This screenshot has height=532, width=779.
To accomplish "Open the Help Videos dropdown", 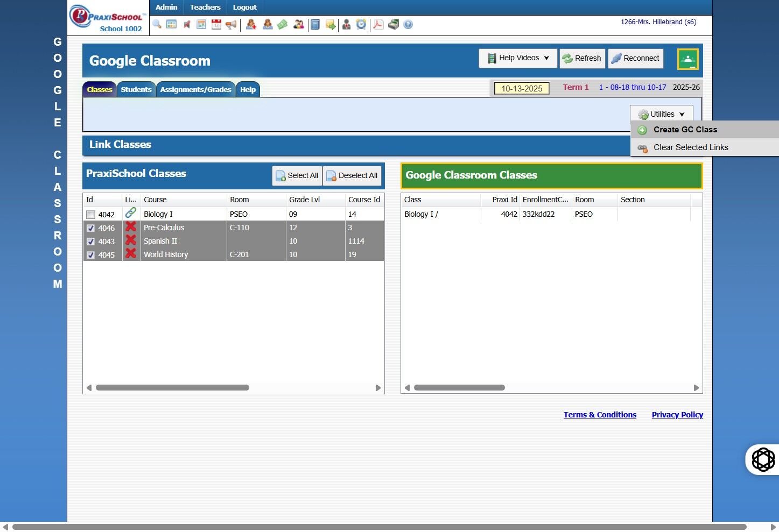I will click(518, 58).
